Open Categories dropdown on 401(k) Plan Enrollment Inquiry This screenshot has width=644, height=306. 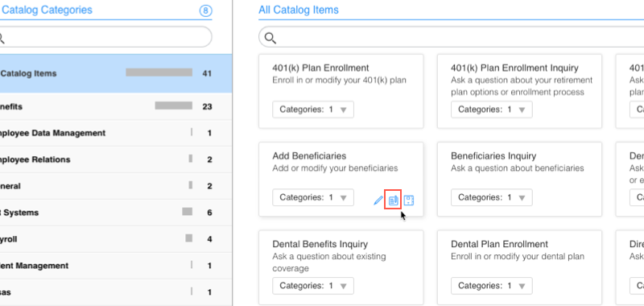pos(492,110)
